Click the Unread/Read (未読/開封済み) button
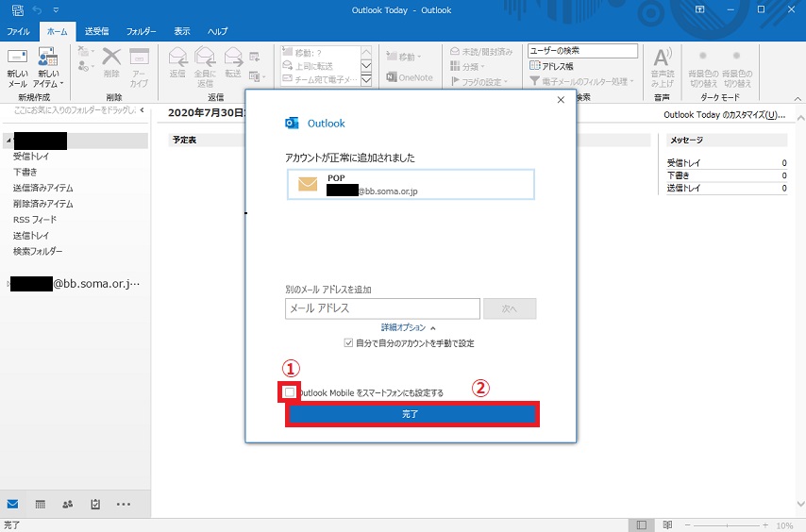 pos(480,51)
